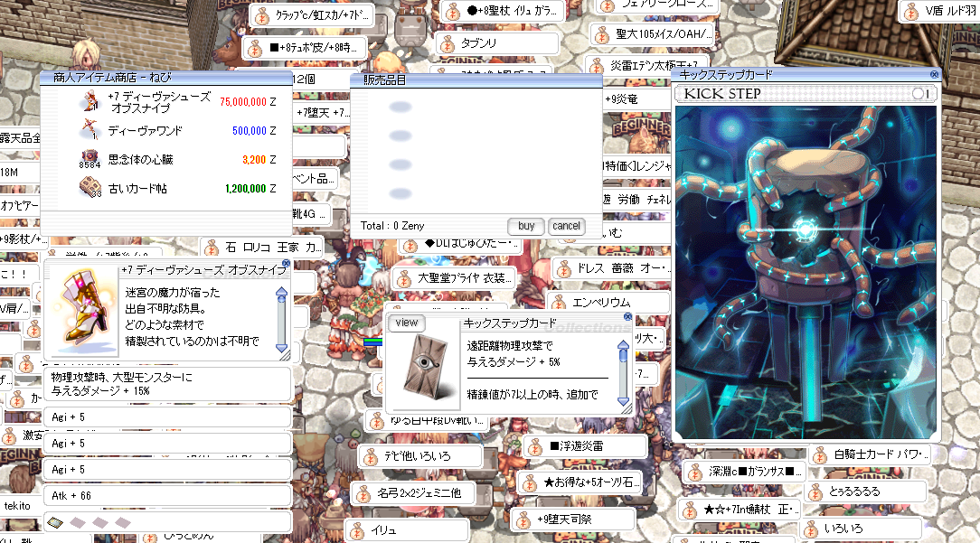Select the ディーヴァワンド wand icon in shop list

[88, 129]
